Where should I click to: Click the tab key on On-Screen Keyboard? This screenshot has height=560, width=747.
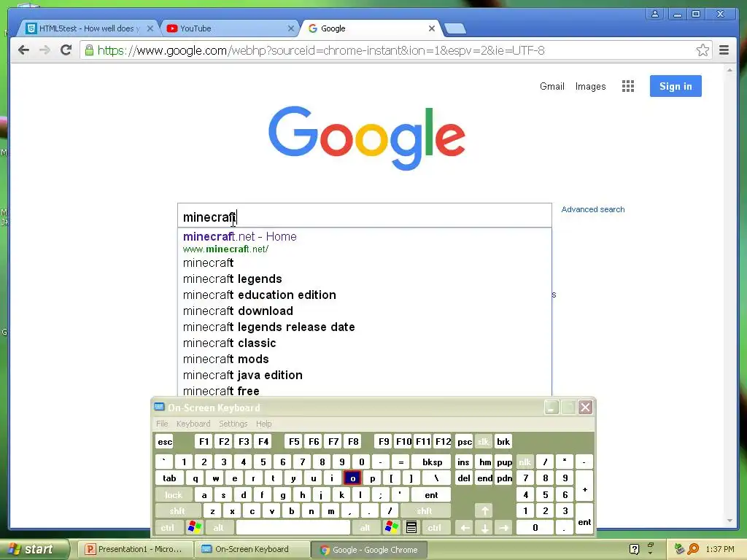tap(169, 478)
